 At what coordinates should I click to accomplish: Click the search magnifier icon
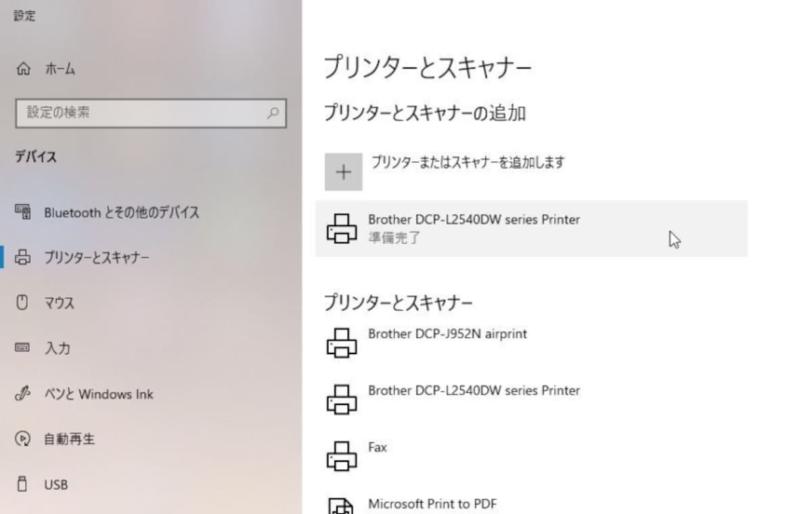coord(273,112)
